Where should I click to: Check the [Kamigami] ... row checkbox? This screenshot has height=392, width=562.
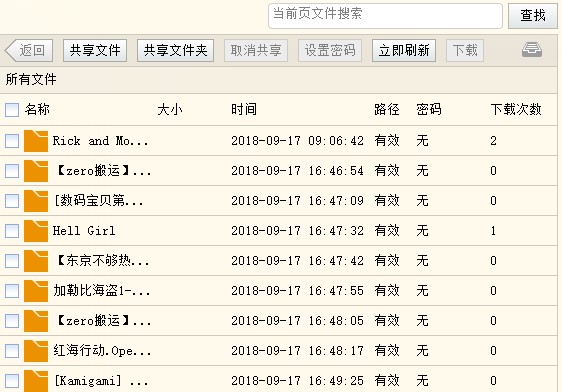click(x=12, y=381)
